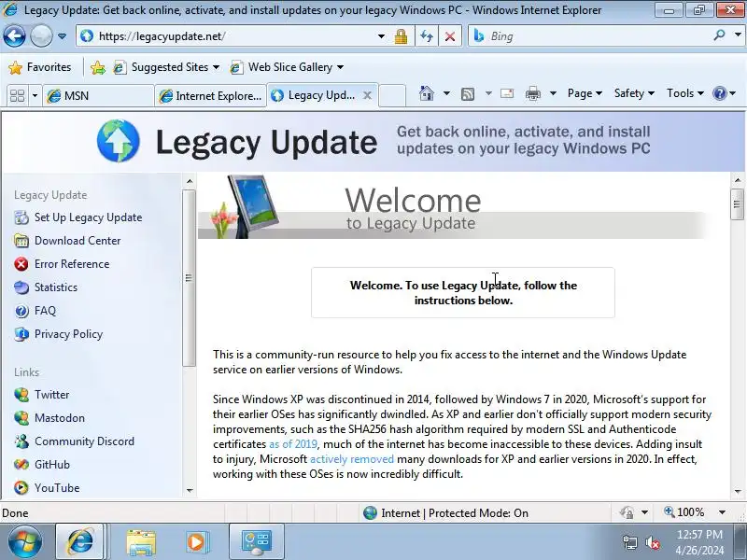
Task: Click the YouTube media player icon
Action: 21,487
